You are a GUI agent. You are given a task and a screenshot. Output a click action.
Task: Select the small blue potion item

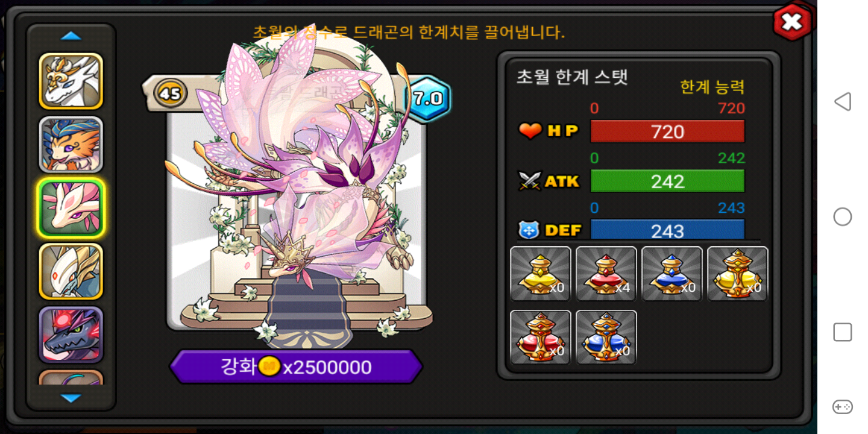click(x=671, y=274)
